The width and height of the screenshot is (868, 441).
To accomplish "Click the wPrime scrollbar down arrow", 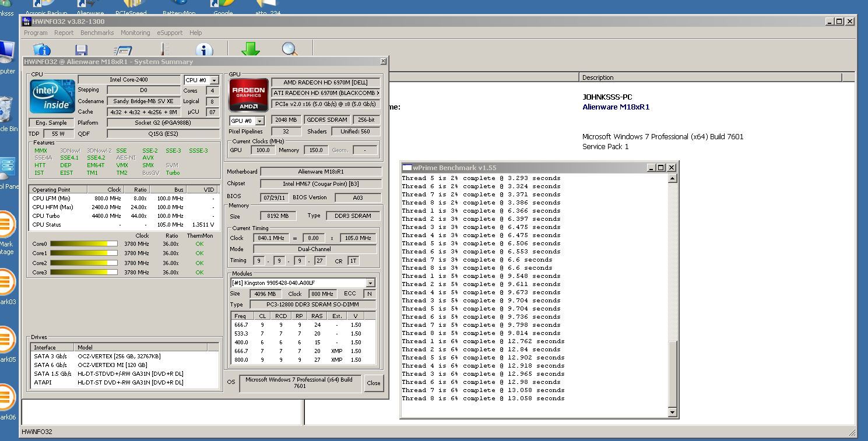I will pyautogui.click(x=672, y=412).
